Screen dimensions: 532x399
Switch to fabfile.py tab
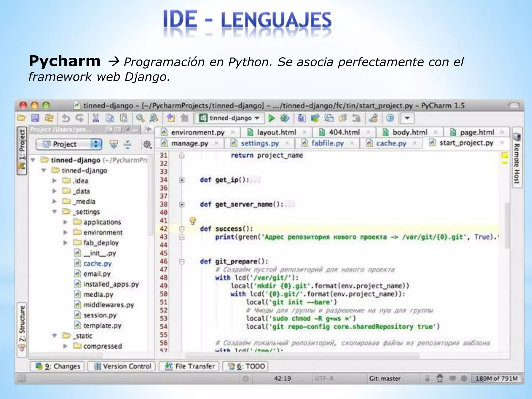327,143
